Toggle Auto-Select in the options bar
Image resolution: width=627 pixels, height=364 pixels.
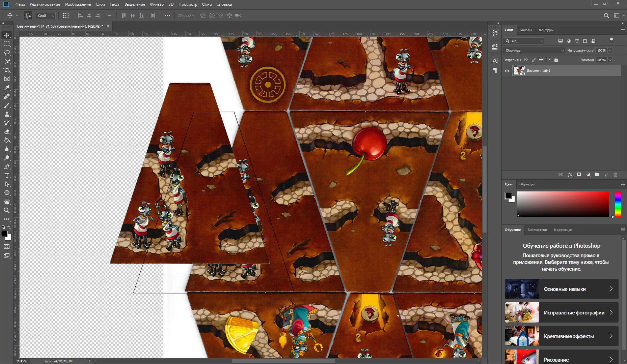pyautogui.click(x=28, y=16)
